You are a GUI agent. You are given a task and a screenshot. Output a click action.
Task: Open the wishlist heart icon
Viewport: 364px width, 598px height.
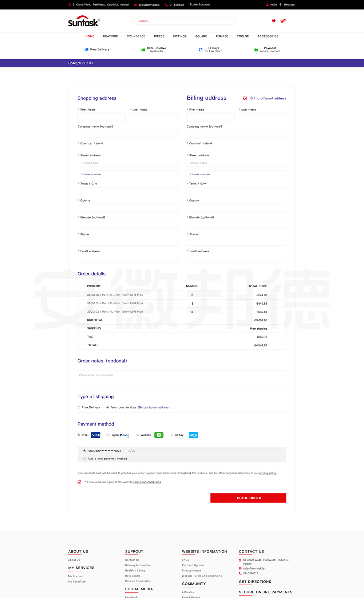click(x=274, y=21)
